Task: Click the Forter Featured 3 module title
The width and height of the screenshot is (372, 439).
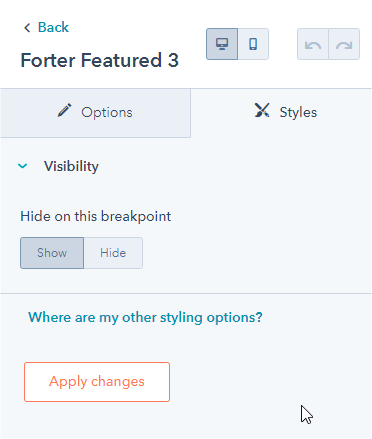Action: pyautogui.click(x=100, y=60)
